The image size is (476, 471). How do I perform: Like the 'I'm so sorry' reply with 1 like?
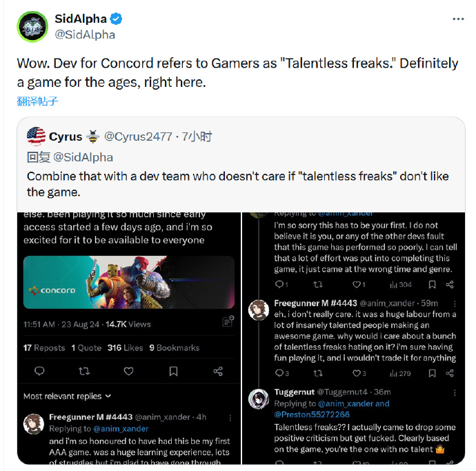(x=357, y=284)
